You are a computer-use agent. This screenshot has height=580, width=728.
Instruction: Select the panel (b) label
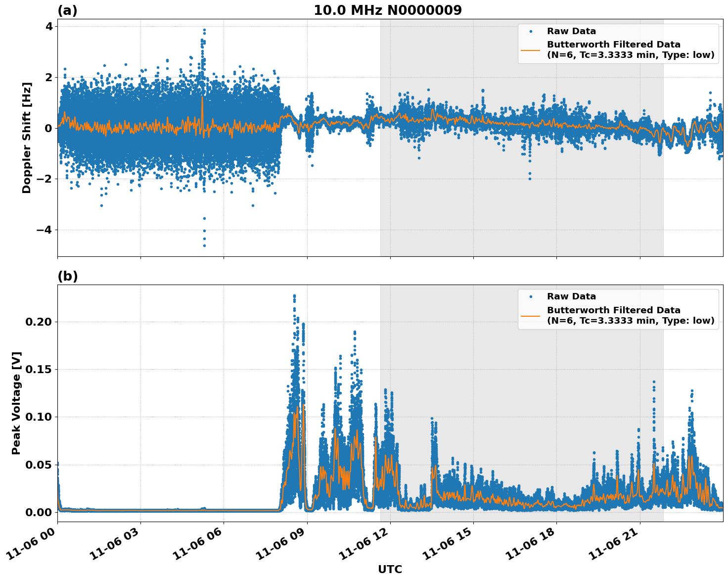click(x=68, y=276)
